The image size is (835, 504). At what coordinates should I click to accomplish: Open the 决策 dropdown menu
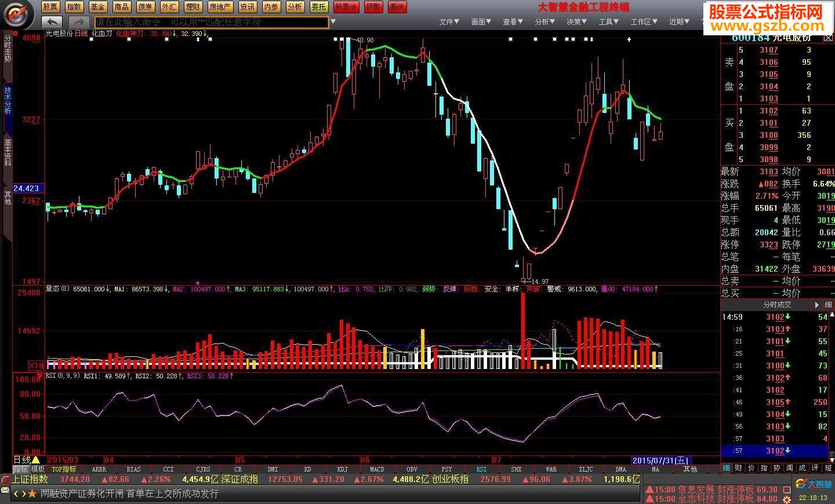[x=577, y=22]
